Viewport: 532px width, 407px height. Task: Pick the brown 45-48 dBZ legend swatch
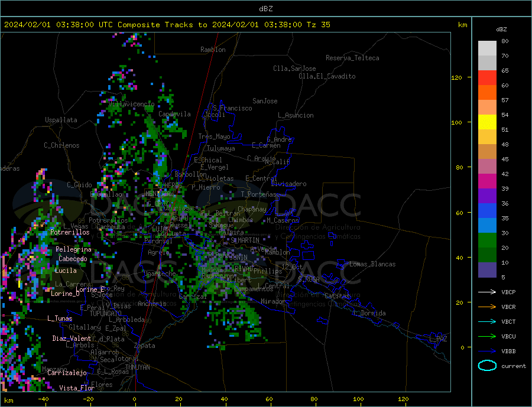(x=487, y=152)
